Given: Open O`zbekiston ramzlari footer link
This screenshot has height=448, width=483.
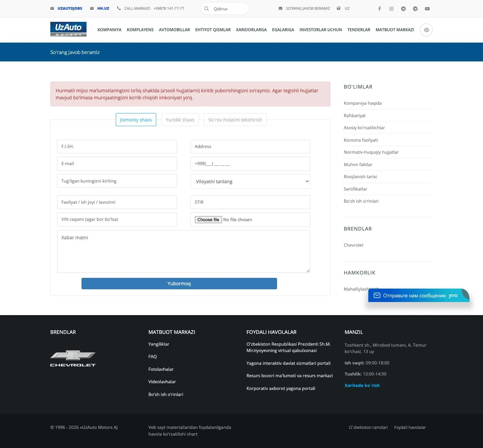Looking at the screenshot, I should [x=368, y=427].
